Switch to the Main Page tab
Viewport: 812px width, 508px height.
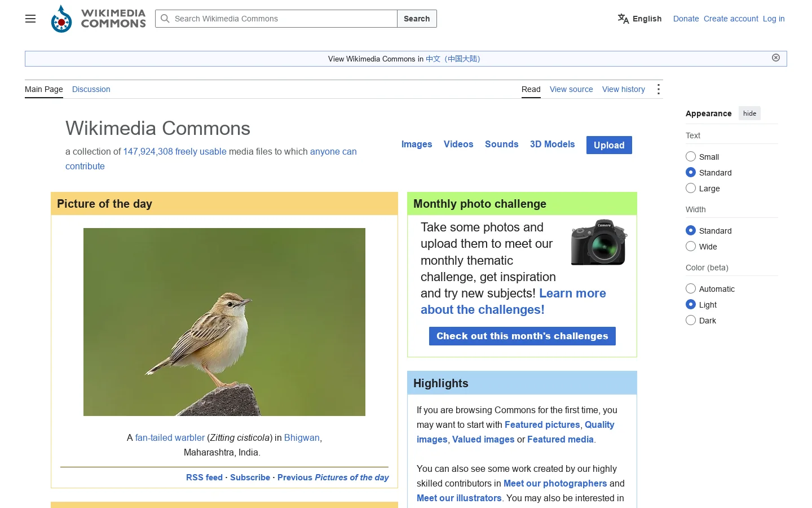44,89
